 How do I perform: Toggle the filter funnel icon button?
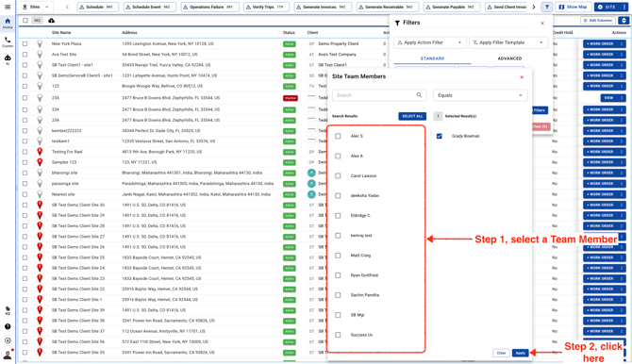[x=547, y=7]
